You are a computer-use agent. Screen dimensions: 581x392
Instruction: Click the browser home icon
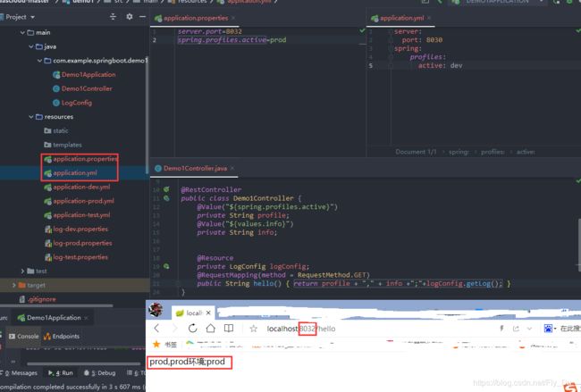(210, 328)
